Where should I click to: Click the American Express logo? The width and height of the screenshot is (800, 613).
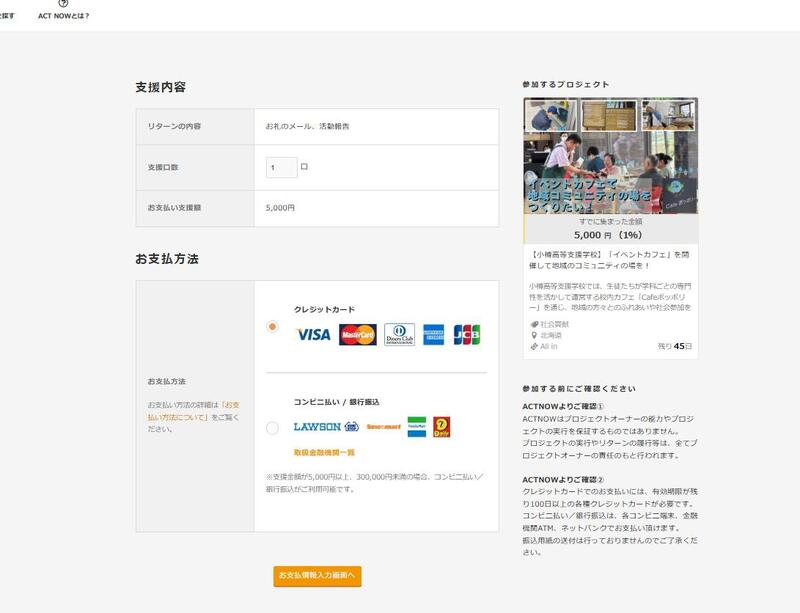(434, 334)
